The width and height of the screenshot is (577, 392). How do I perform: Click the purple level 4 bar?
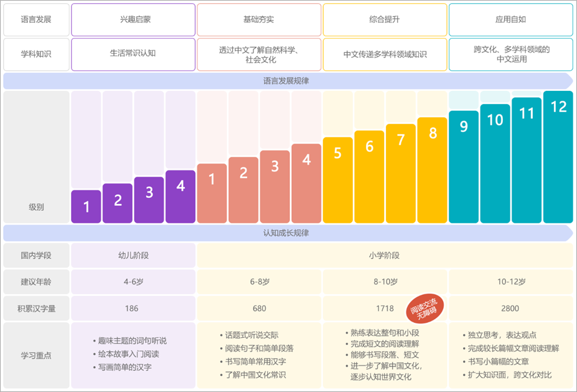point(181,197)
